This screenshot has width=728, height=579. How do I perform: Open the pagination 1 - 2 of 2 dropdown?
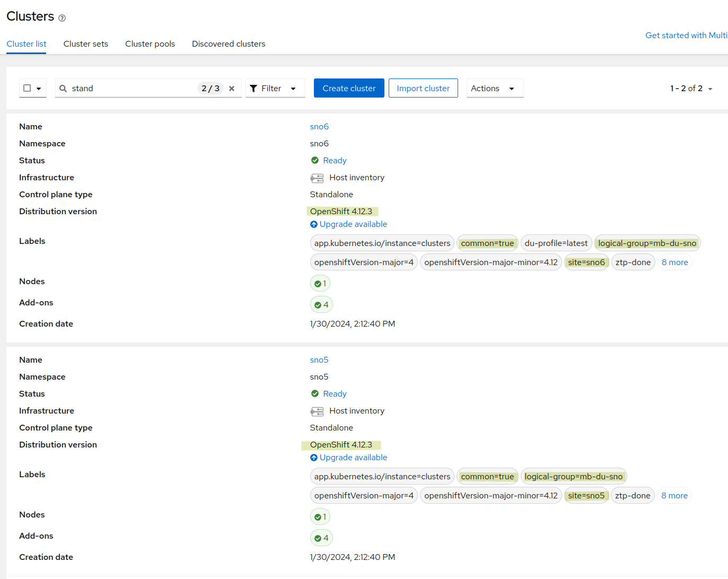[x=691, y=89]
